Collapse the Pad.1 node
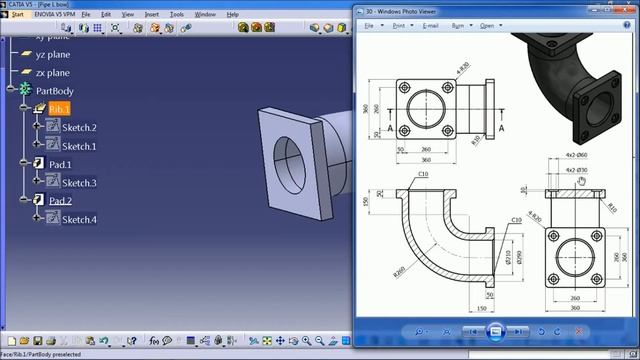640x360 pixels. 24,162
